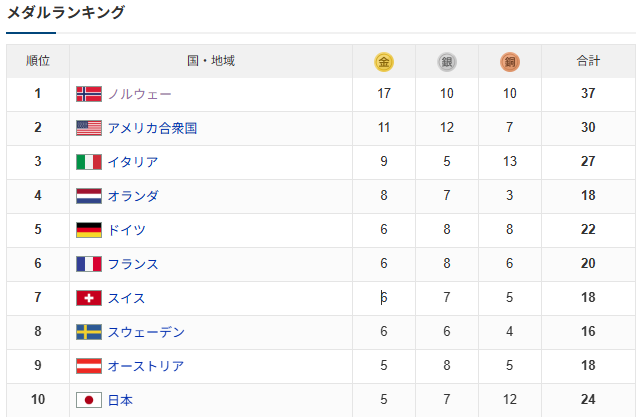Image resolution: width=642 pixels, height=417 pixels.
Task: Click the Norway flag icon
Action: [x=89, y=94]
